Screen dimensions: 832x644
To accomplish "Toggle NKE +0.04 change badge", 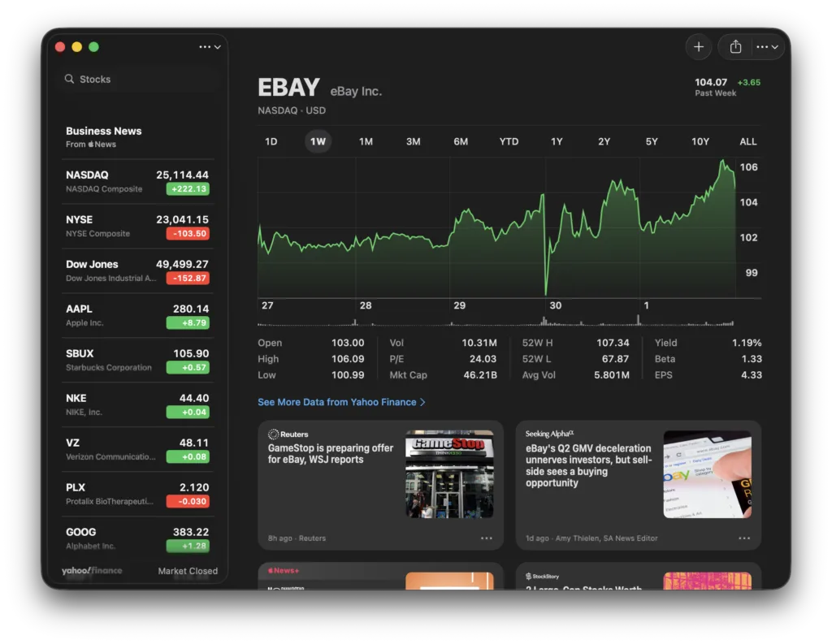I will click(x=188, y=412).
